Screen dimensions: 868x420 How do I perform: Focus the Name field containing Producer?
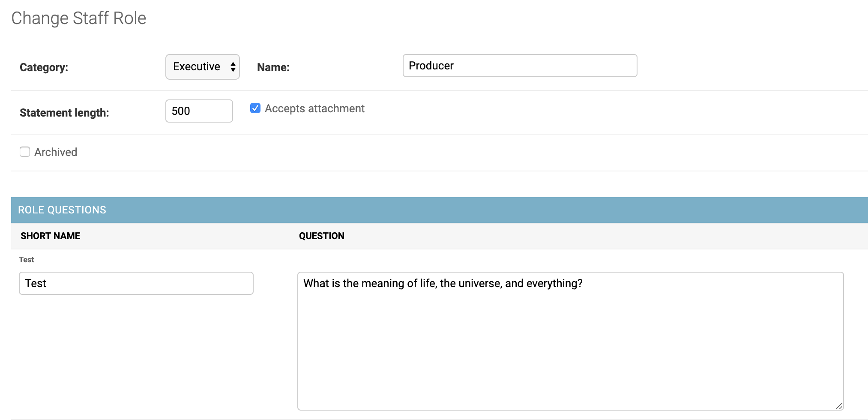[x=520, y=66]
